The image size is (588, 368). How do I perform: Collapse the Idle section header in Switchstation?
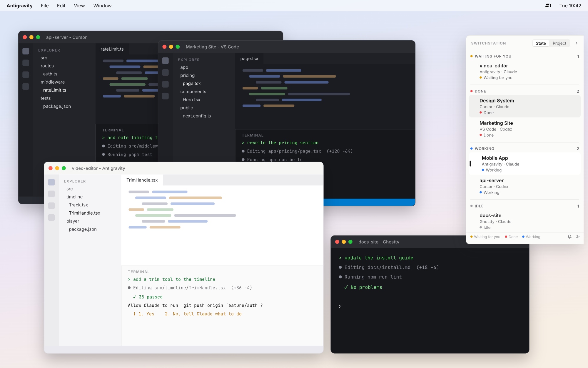(524, 206)
